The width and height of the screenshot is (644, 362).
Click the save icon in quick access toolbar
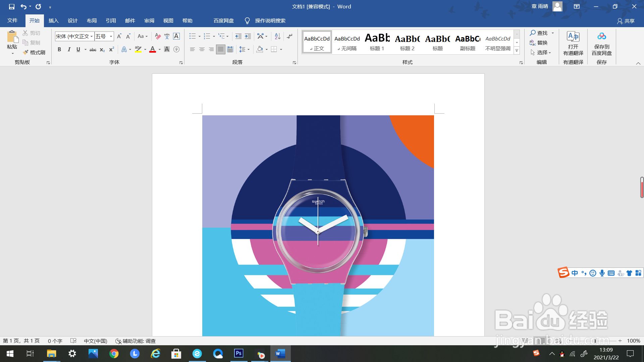tap(12, 6)
